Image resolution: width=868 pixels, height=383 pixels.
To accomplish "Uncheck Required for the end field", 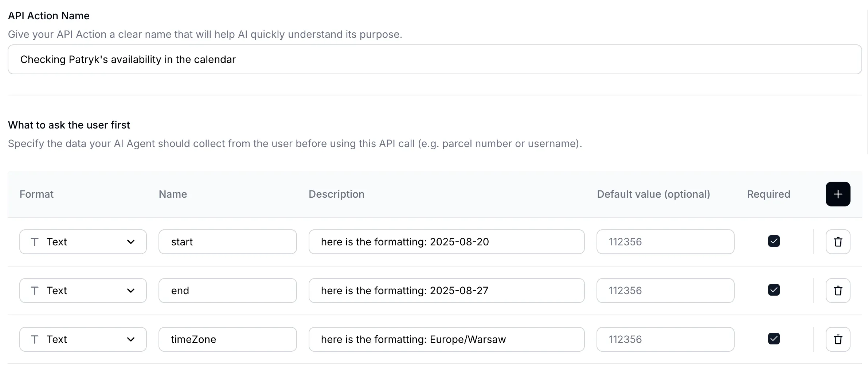I will 773,290.
